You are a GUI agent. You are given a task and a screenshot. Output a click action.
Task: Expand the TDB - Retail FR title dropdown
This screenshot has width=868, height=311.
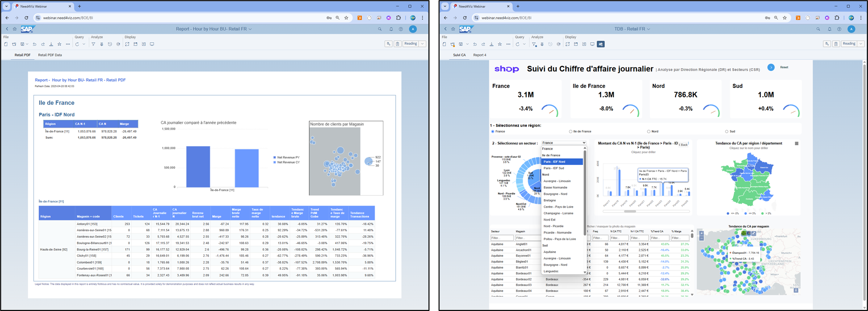point(649,29)
